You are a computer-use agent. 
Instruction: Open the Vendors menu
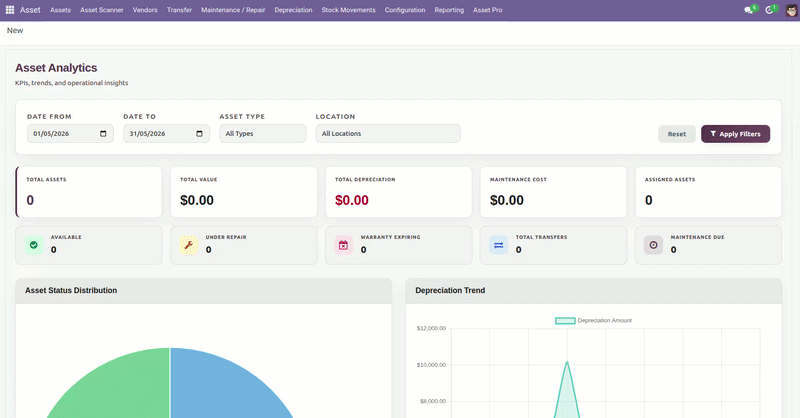point(145,10)
